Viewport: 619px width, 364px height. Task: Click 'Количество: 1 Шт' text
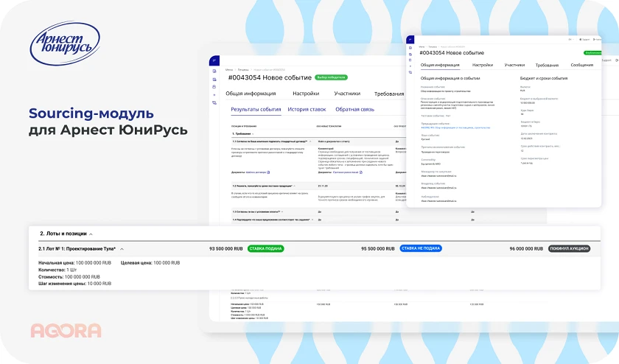click(57, 270)
